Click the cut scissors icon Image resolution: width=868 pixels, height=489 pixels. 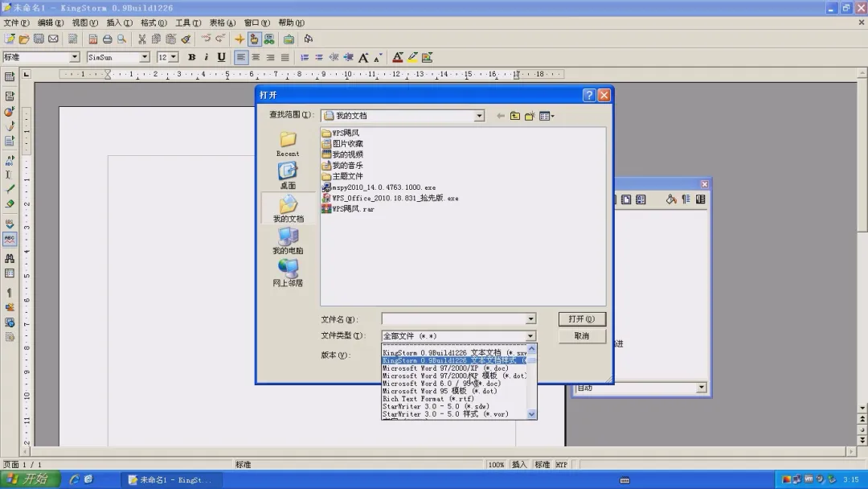pyautogui.click(x=142, y=39)
